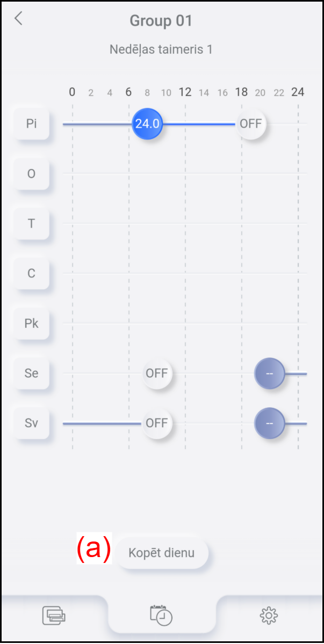The height and width of the screenshot is (644, 324).
Task: Open the weekly timer schedule tab
Action: tap(162, 615)
